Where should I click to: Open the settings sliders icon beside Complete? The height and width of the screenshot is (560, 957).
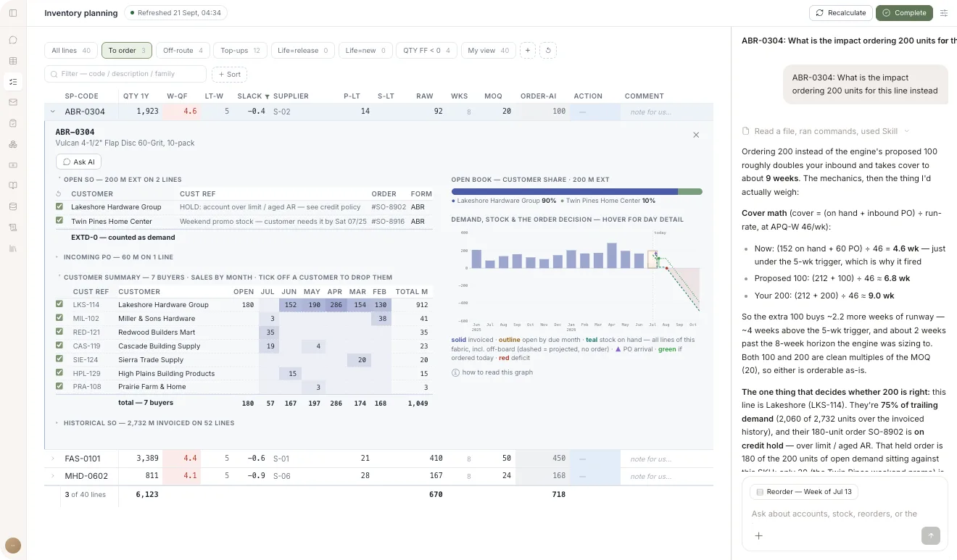[944, 13]
